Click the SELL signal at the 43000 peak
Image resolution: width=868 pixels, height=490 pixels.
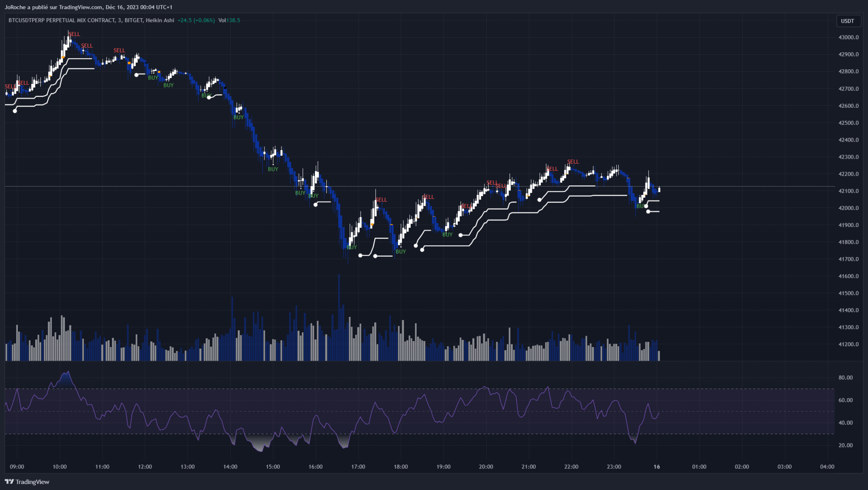74,34
